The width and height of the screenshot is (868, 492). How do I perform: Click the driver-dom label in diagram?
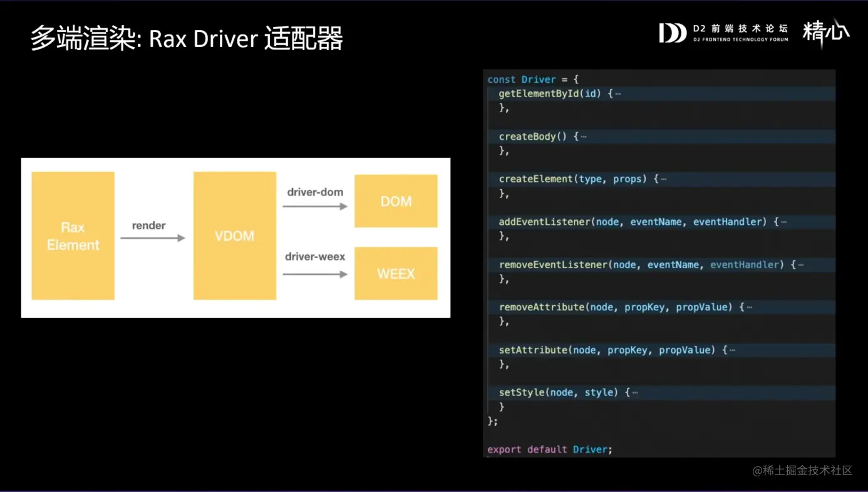315,192
